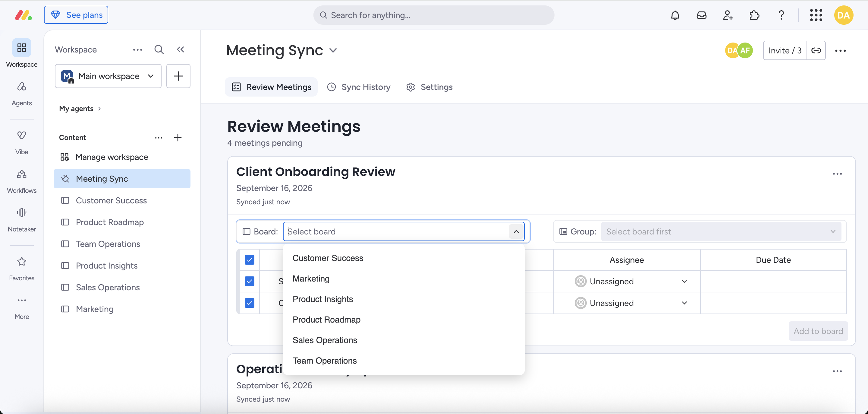Expand the Meeting Sync title chevron
The height and width of the screenshot is (414, 868).
[x=333, y=51]
